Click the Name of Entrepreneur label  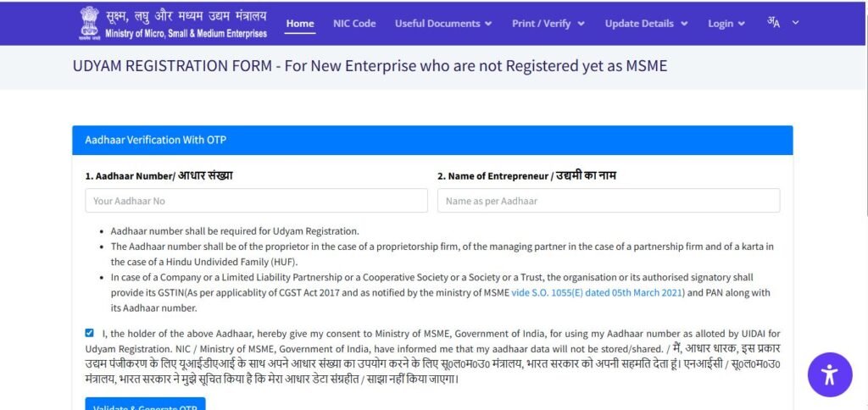pyautogui.click(x=526, y=175)
